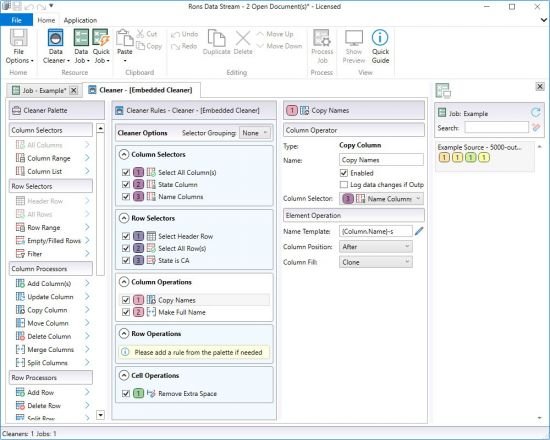This screenshot has width=550, height=440.
Task: Pick the Row Range selector icon
Action: (x=20, y=227)
